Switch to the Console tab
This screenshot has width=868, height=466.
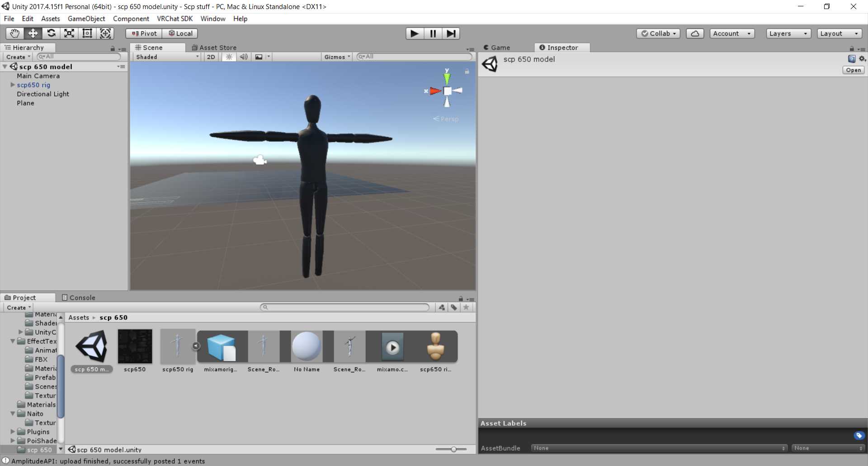pos(78,298)
